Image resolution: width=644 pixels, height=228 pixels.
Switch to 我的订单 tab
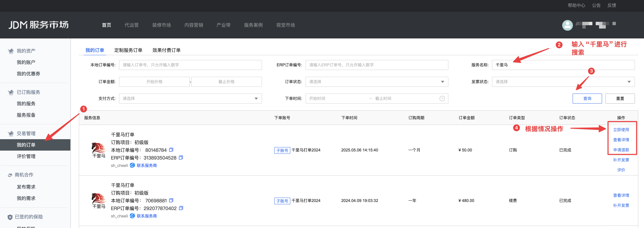pyautogui.click(x=95, y=50)
